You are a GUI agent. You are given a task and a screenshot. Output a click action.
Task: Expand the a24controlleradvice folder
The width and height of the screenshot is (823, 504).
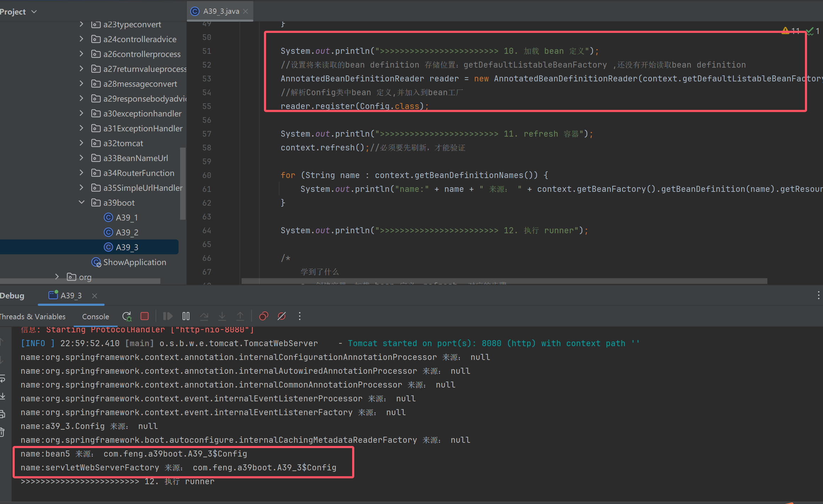[x=81, y=39]
